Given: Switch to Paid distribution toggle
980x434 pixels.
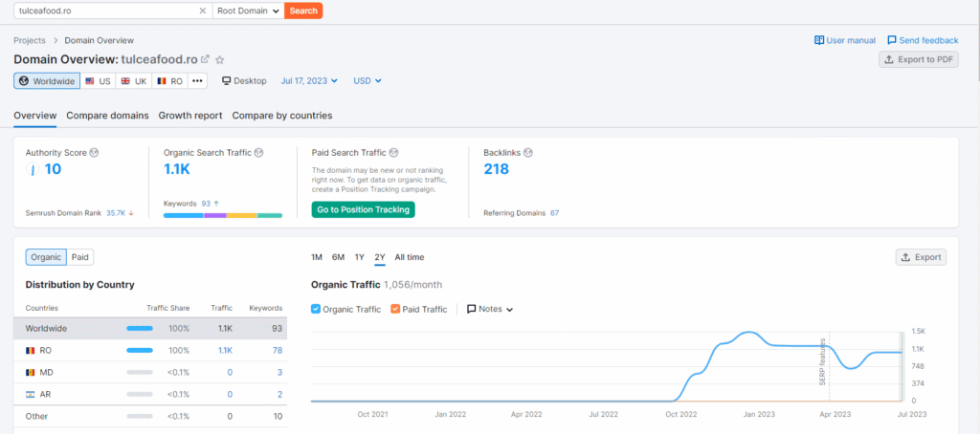Looking at the screenshot, I should click(x=80, y=257).
